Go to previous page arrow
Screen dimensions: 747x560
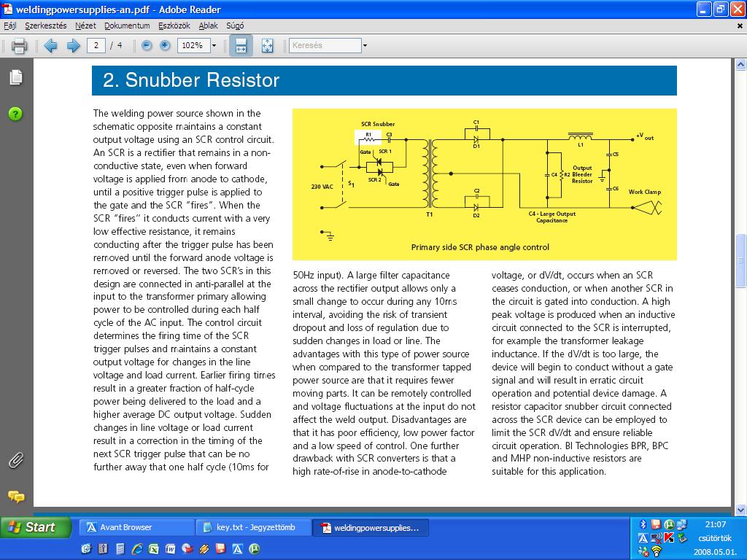pos(50,46)
